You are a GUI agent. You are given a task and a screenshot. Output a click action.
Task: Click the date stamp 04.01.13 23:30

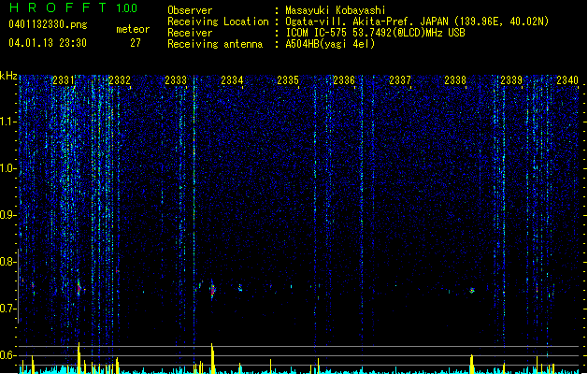[x=48, y=42]
